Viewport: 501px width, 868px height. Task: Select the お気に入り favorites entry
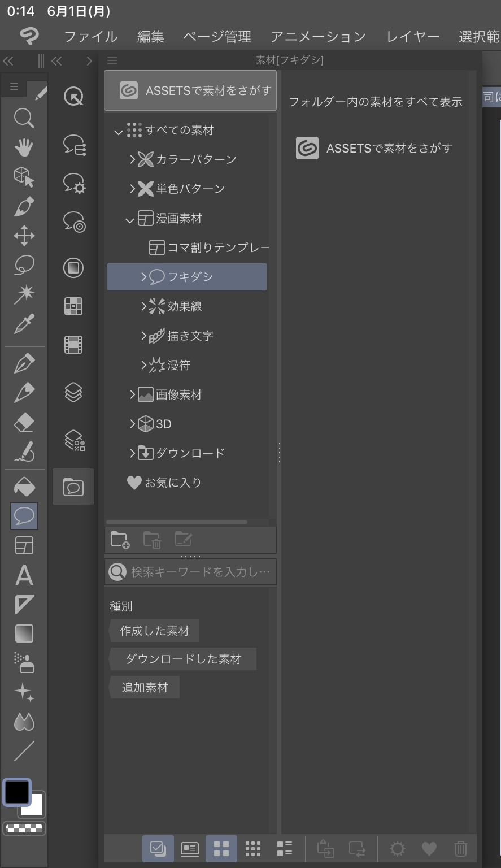pyautogui.click(x=165, y=483)
